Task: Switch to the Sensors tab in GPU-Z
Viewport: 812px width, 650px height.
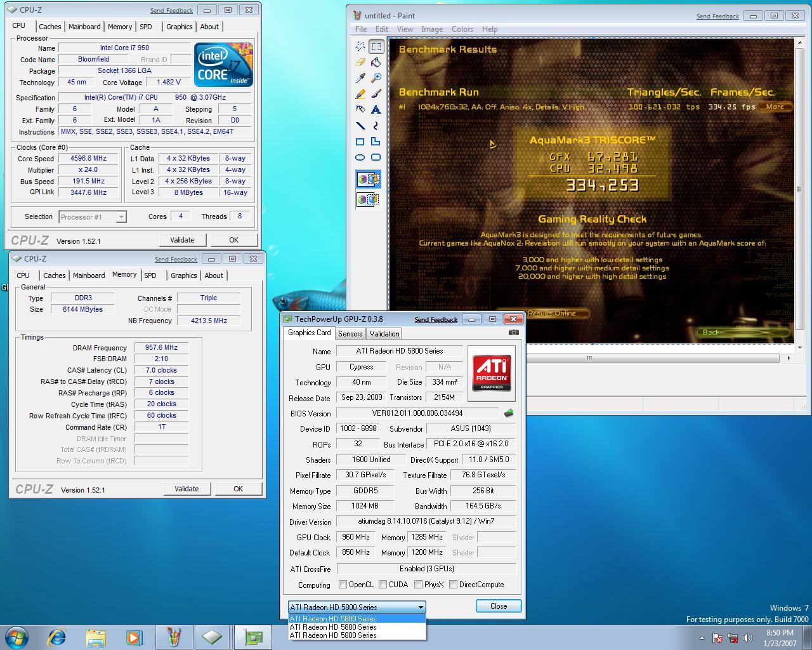Action: [x=350, y=334]
